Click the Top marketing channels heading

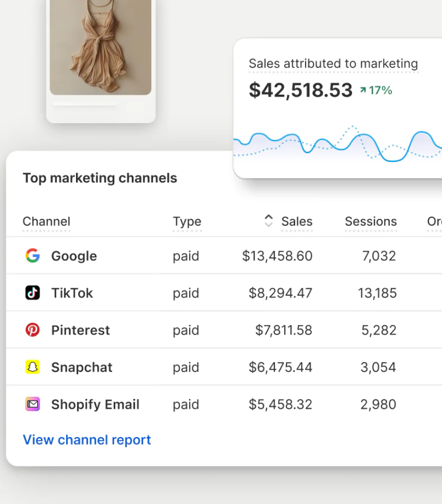coord(100,178)
